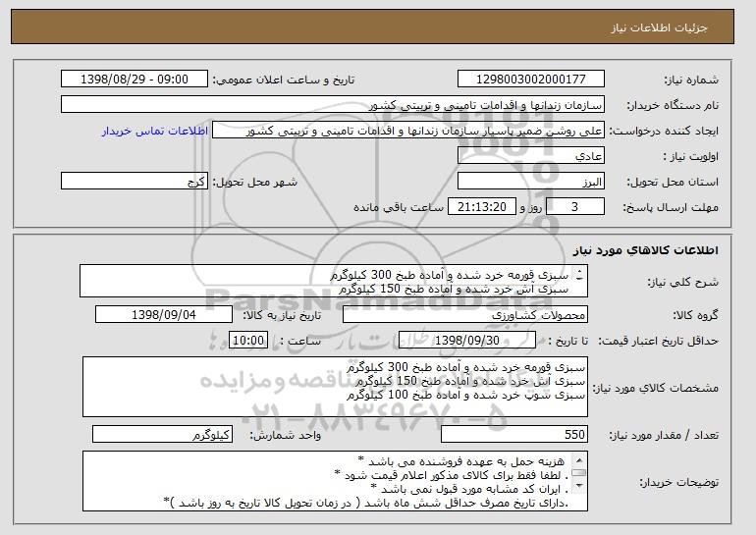Viewport: 756px width, 535px height.
Task: Click the buyer organization name field
Action: (x=333, y=105)
